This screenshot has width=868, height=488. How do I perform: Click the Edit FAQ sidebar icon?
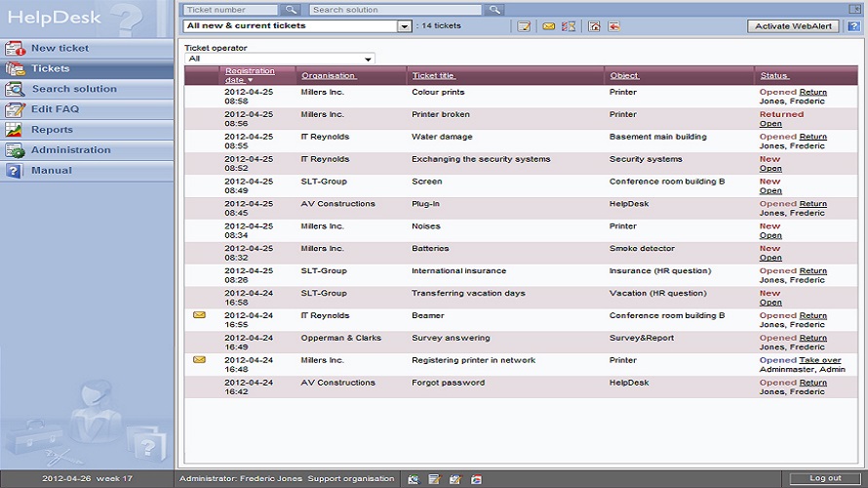[15, 109]
